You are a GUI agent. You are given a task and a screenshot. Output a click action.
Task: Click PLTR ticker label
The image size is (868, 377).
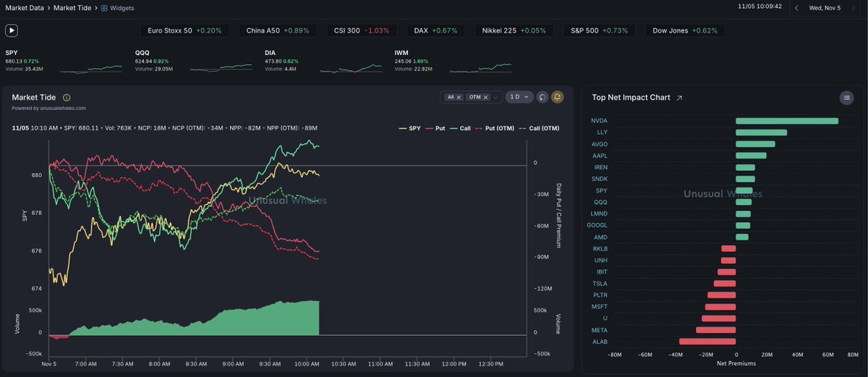coord(600,295)
